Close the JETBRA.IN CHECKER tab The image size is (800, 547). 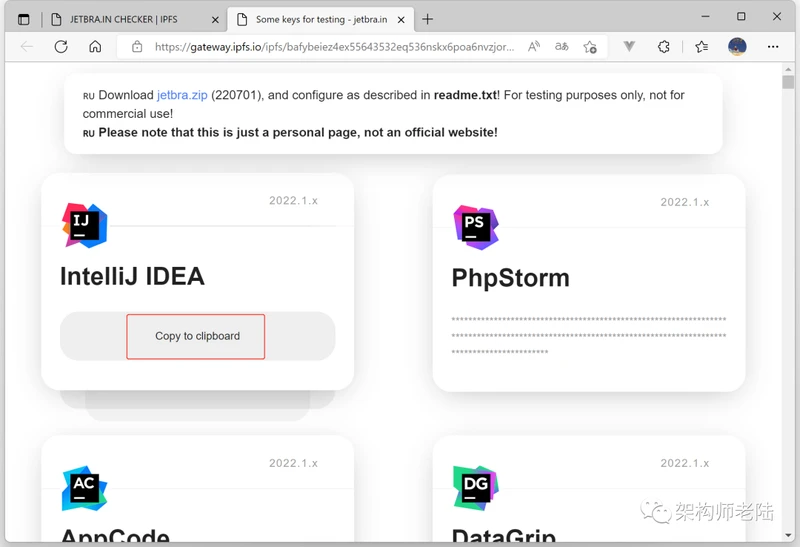coord(215,20)
